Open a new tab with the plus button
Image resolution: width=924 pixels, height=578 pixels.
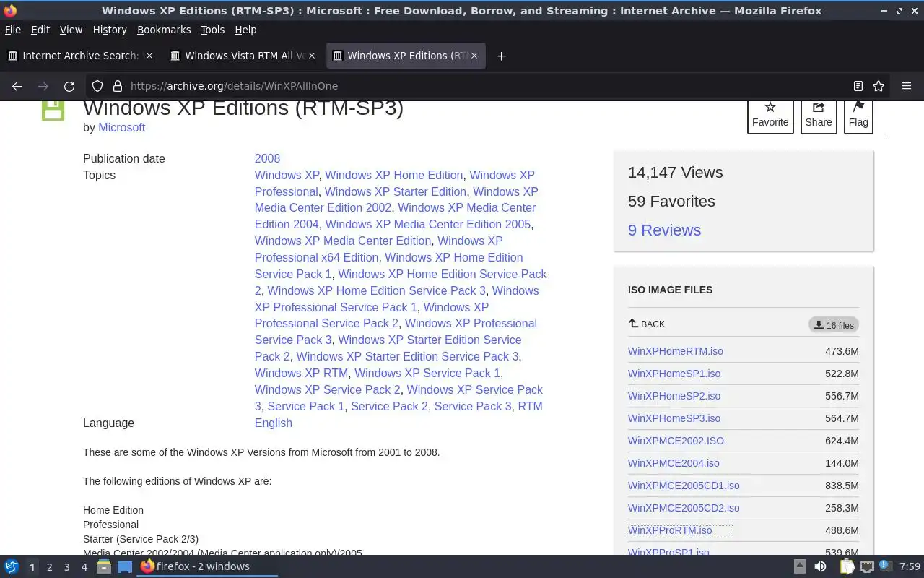pos(501,56)
